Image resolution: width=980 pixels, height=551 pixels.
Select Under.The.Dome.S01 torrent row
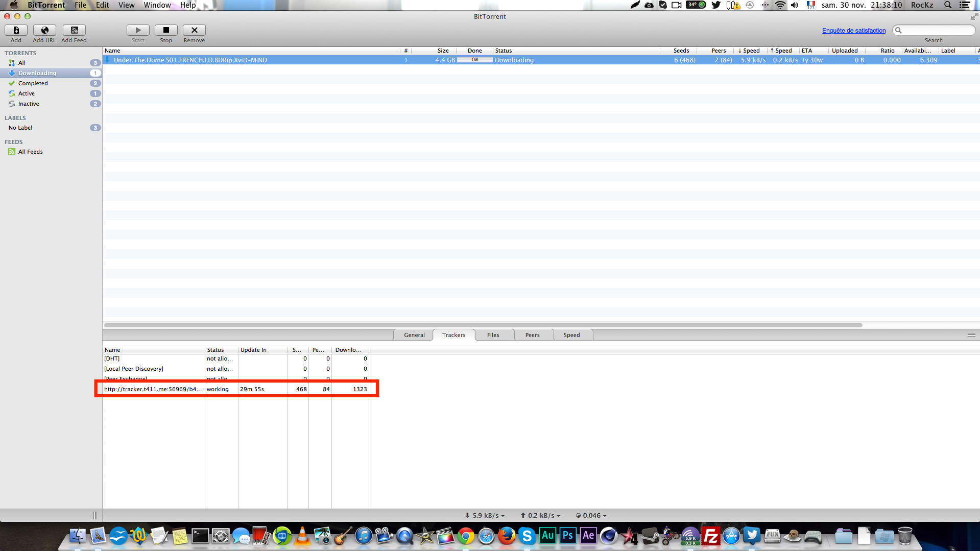pyautogui.click(x=541, y=60)
